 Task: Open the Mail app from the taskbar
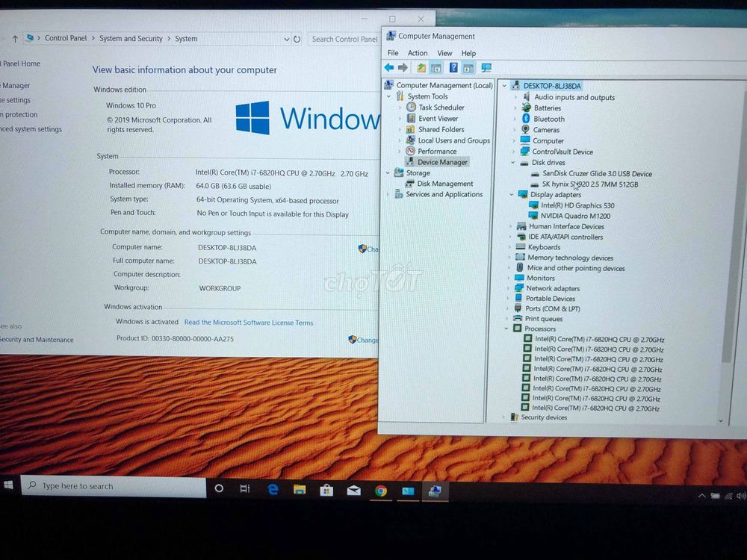tap(353, 490)
